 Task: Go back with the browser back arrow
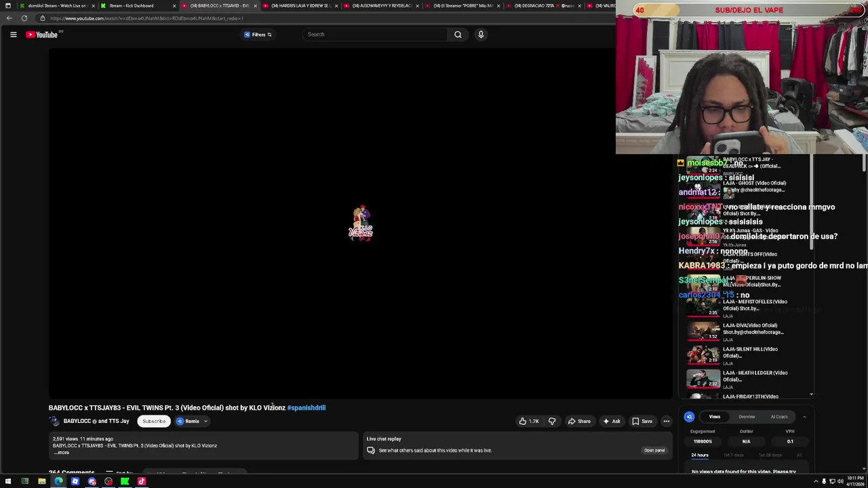click(9, 18)
